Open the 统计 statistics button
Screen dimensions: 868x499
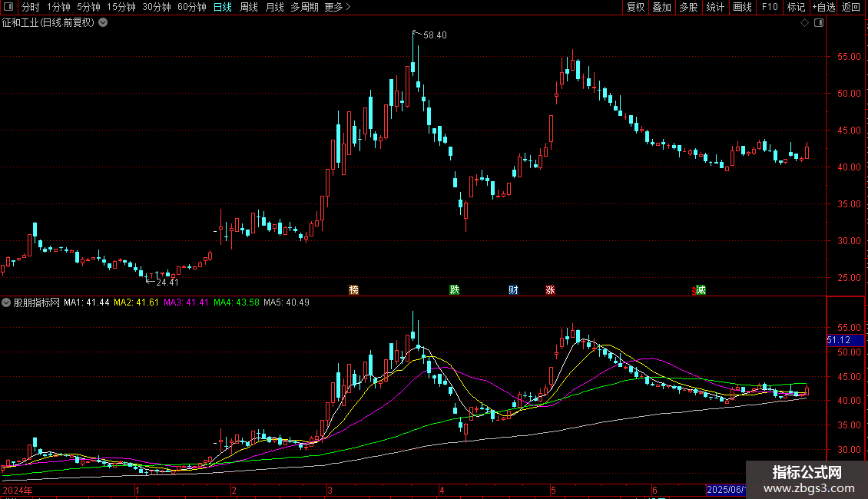tap(715, 7)
